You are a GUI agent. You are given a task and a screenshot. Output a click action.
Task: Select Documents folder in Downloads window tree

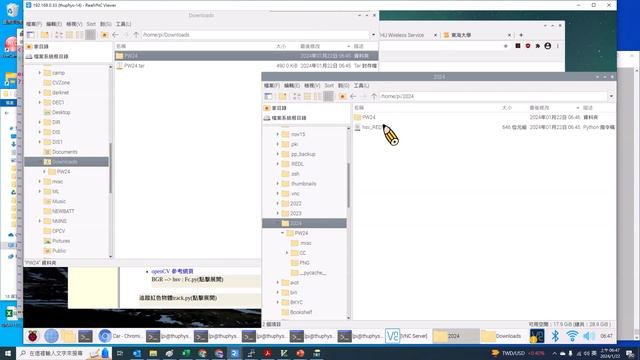[64, 152]
